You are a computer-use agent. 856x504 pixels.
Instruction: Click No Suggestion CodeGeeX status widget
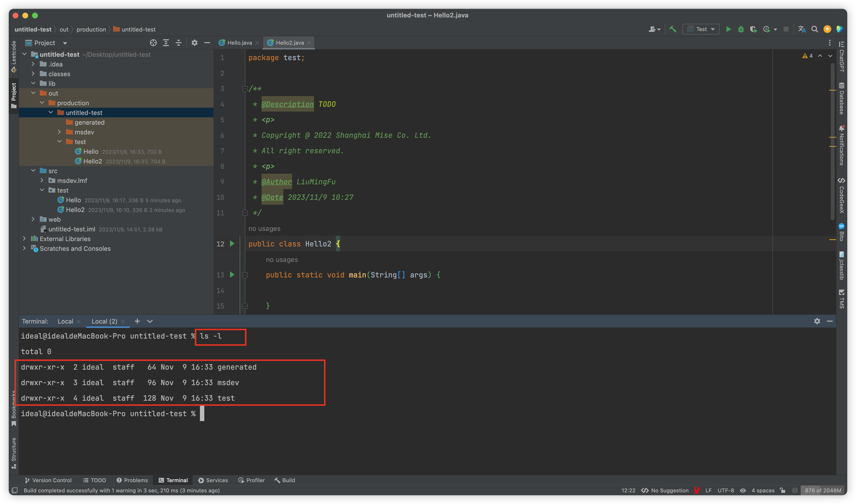tap(665, 490)
